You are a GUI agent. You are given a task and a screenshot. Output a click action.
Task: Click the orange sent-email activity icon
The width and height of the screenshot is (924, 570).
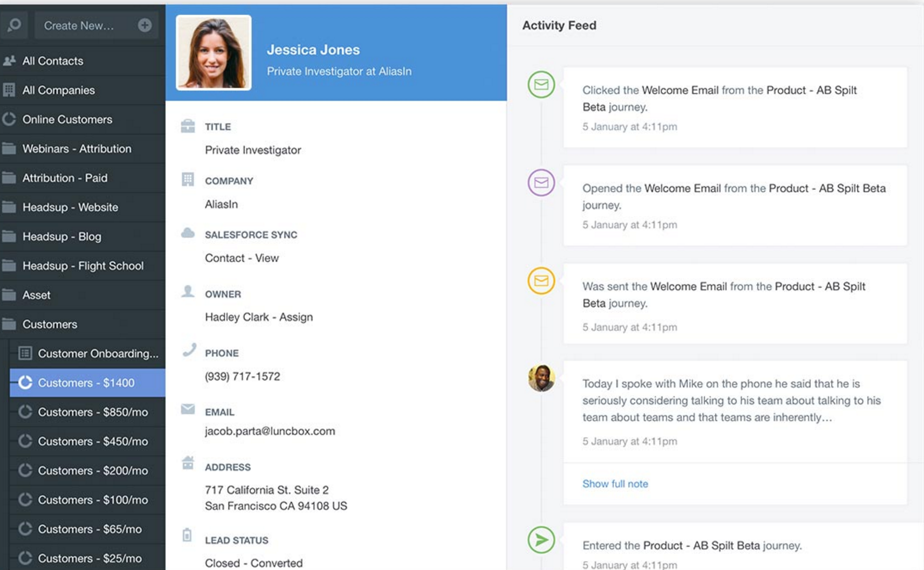coord(541,280)
